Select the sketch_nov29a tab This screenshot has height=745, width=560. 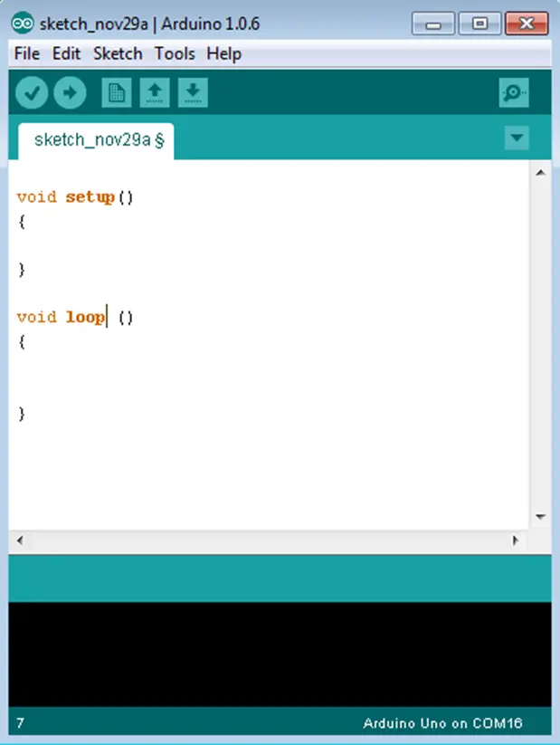tap(96, 140)
